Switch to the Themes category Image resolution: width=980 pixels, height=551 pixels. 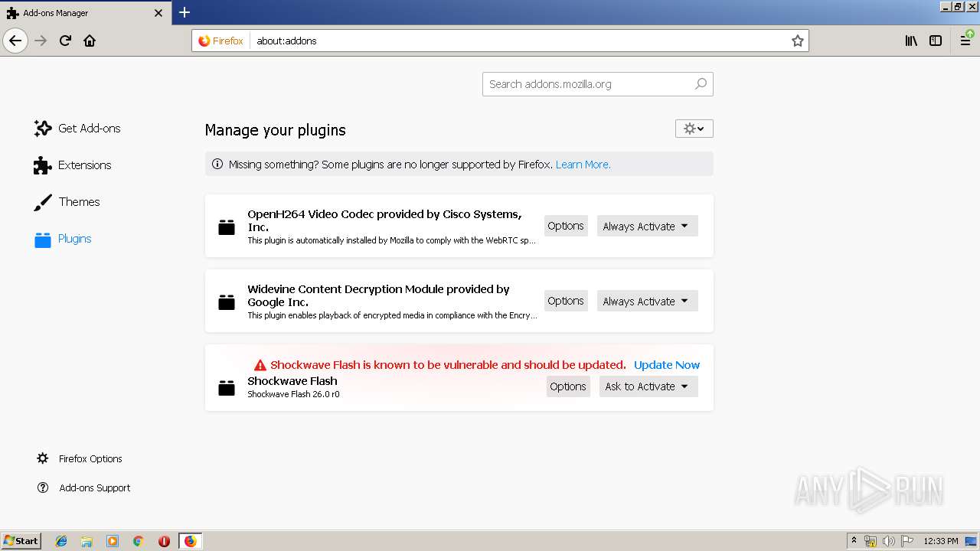point(67,202)
